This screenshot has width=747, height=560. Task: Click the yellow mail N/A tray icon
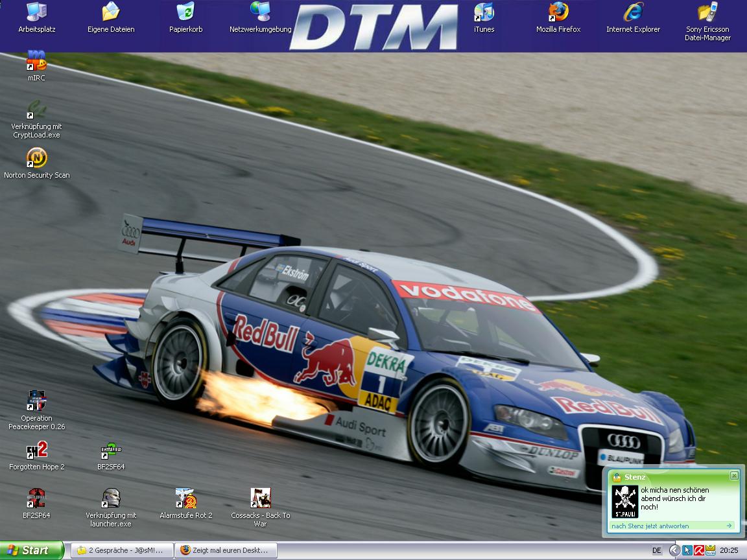[710, 550]
